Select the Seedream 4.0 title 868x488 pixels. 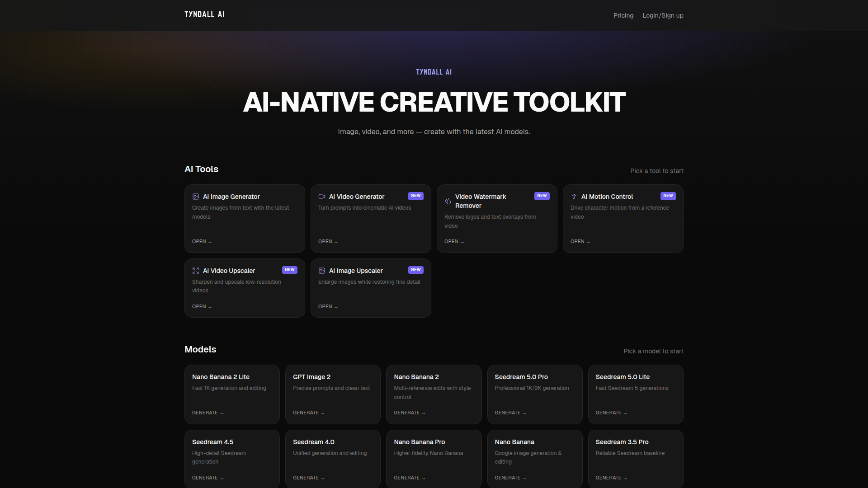(314, 442)
